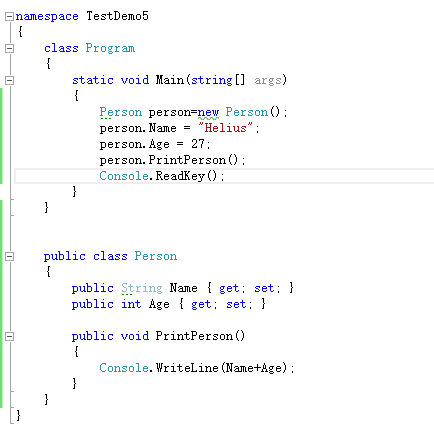Click the Name+Age argument expression
The image size is (434, 426).
[254, 368]
